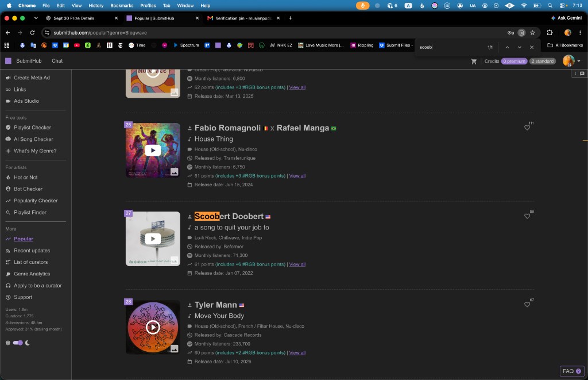The height and width of the screenshot is (380, 588).
Task: Click View all for the 62 points track
Action: click(x=297, y=87)
